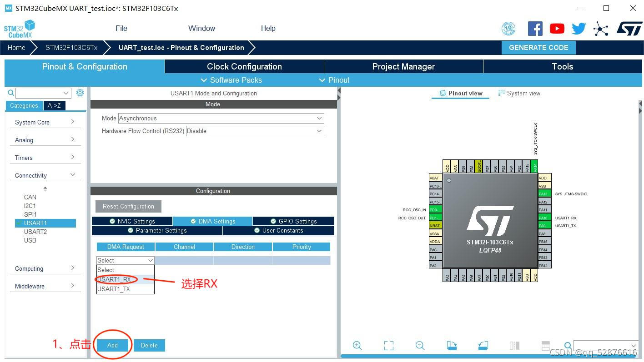This screenshot has width=644, height=362.
Task: Click the STM32CubeMX logo
Action: [x=19, y=29]
